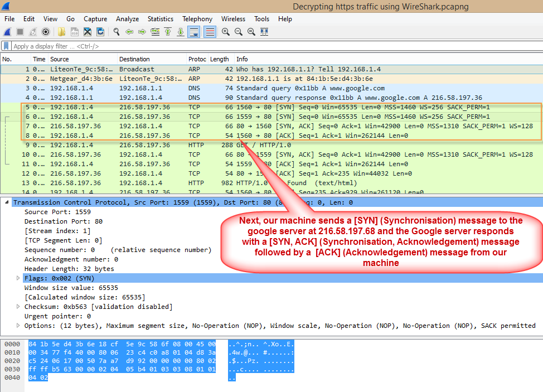Start capturing packets with the shark fin icon
This screenshot has height=392, width=543.
click(x=7, y=32)
